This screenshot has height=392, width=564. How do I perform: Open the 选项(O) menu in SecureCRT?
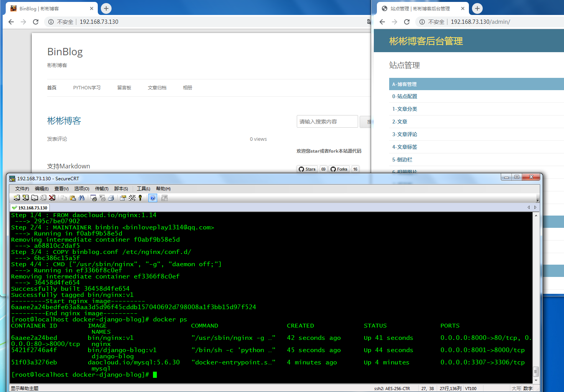coord(82,189)
